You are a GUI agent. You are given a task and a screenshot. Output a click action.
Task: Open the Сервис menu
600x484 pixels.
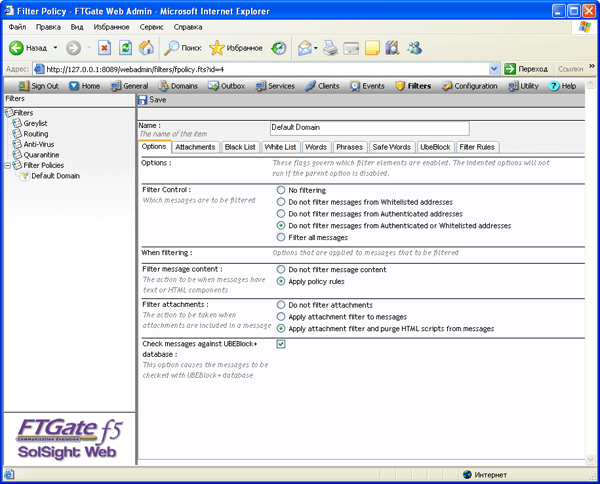[152, 27]
